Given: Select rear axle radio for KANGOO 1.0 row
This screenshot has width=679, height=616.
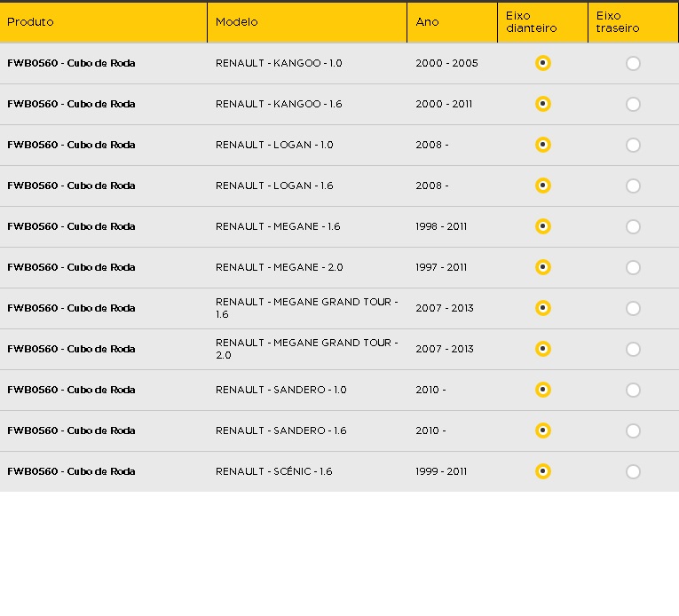Looking at the screenshot, I should (x=633, y=63).
